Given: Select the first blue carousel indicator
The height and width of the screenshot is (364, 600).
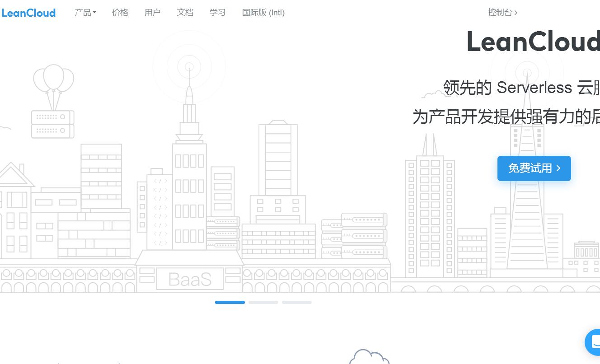Looking at the screenshot, I should pyautogui.click(x=230, y=302).
